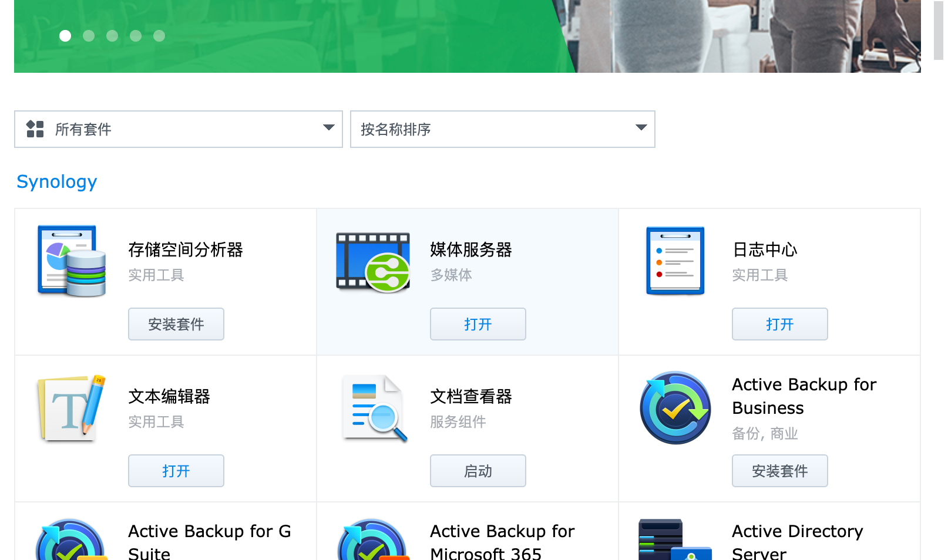This screenshot has width=948, height=560.
Task: Click the Active Backup for G Suite icon
Action: click(x=71, y=539)
